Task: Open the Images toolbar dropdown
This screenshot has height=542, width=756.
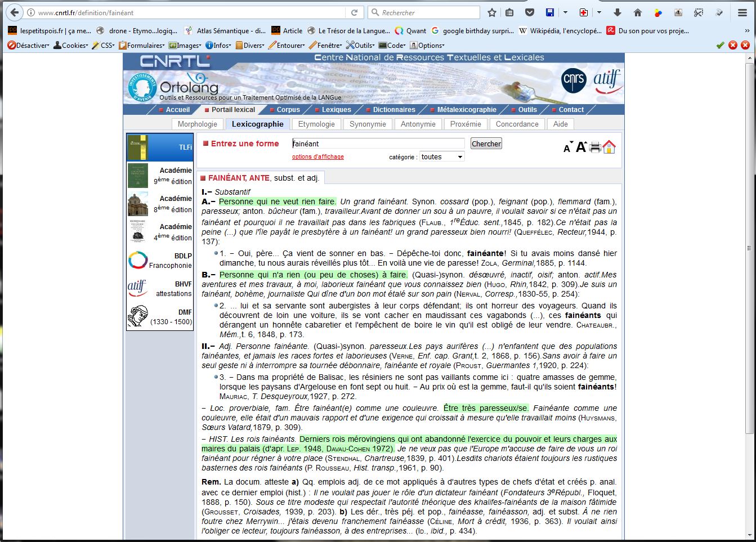Action: (185, 45)
